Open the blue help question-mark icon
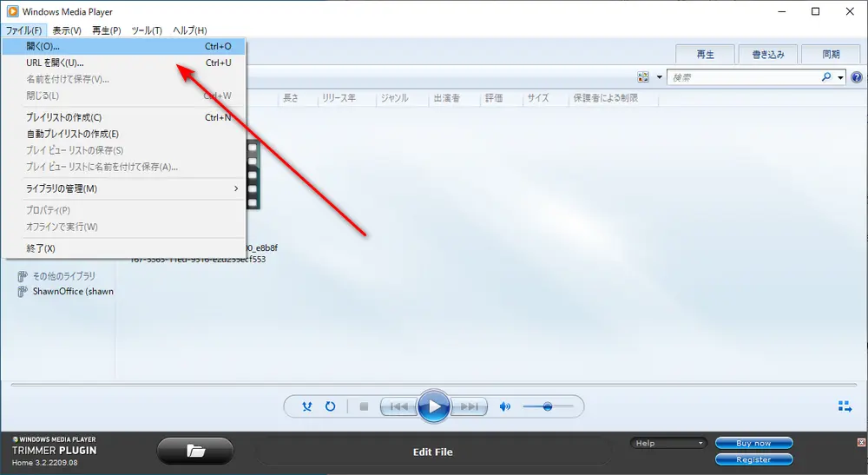This screenshot has width=868, height=475. 857,77
